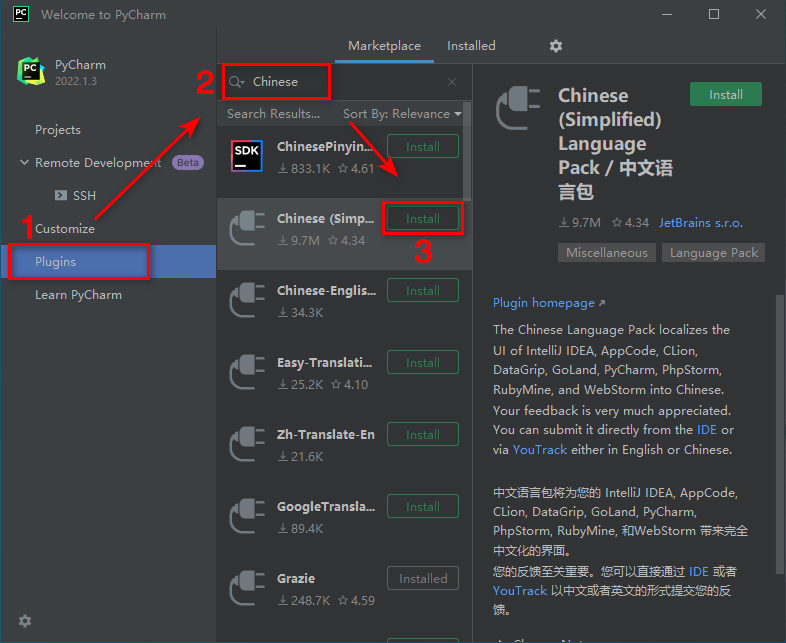The height and width of the screenshot is (643, 786).
Task: Open settings gear at bottom left
Action: coord(25,621)
